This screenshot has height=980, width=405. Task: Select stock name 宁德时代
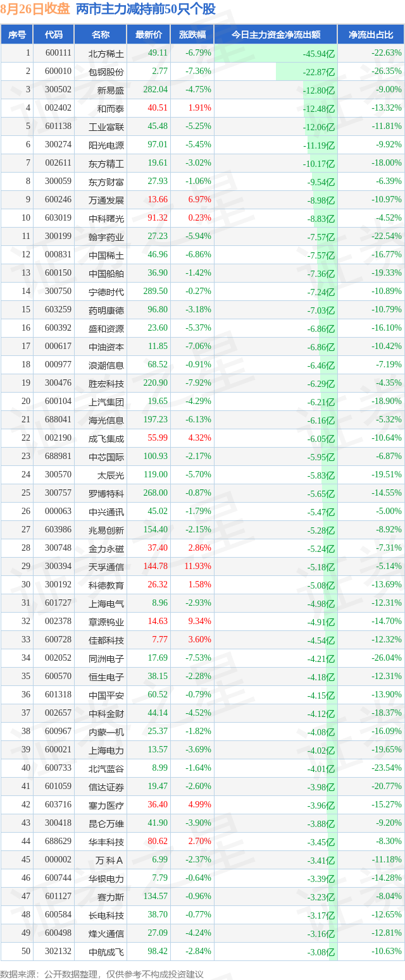tap(106, 291)
